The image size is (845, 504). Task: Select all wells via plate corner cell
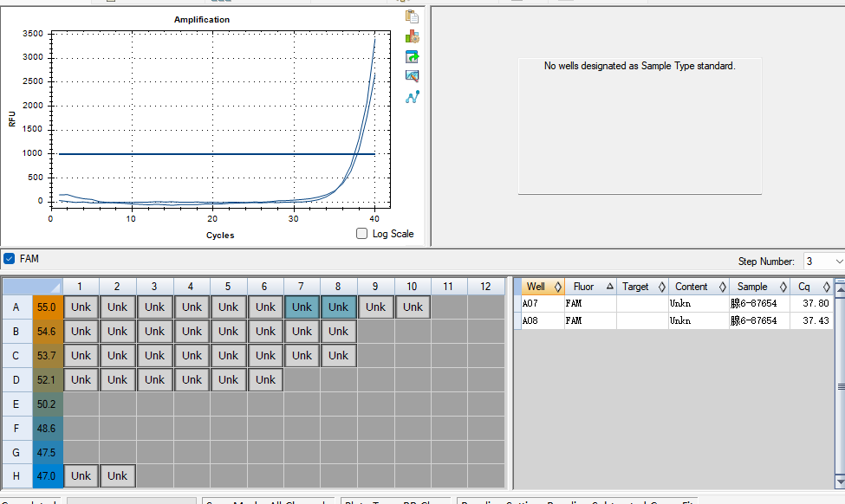33,287
